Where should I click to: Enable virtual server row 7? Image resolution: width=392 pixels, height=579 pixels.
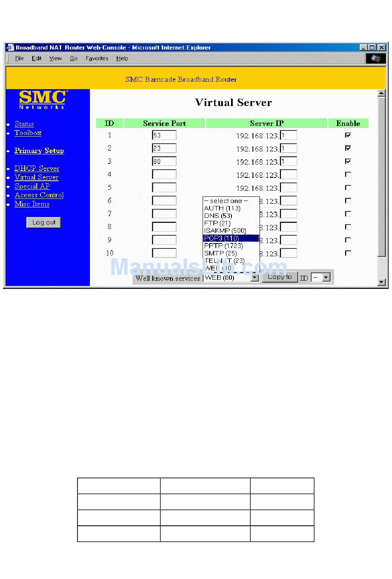click(x=348, y=214)
